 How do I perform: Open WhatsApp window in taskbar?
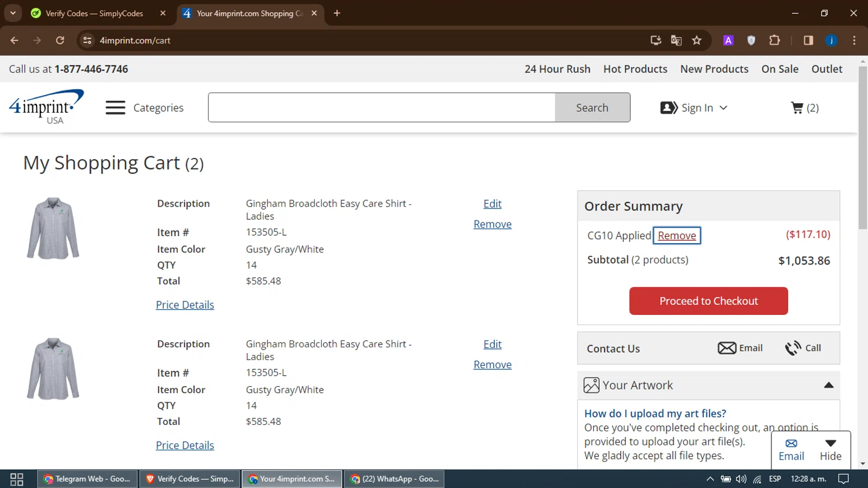pyautogui.click(x=395, y=479)
